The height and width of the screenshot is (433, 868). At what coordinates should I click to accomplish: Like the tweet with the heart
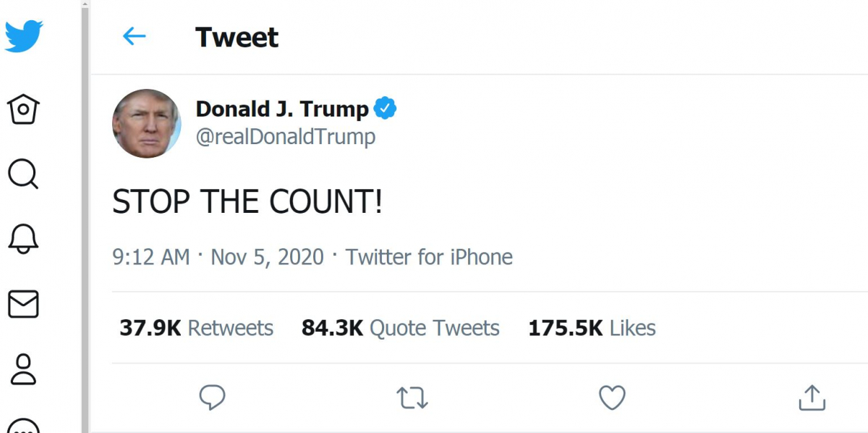612,397
